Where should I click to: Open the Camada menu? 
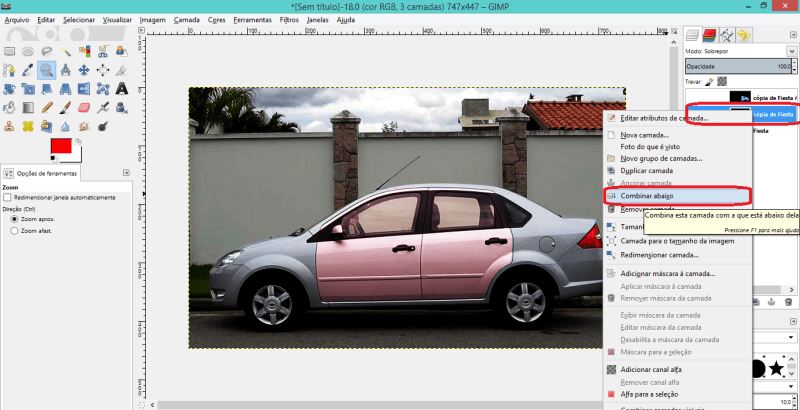[186, 20]
